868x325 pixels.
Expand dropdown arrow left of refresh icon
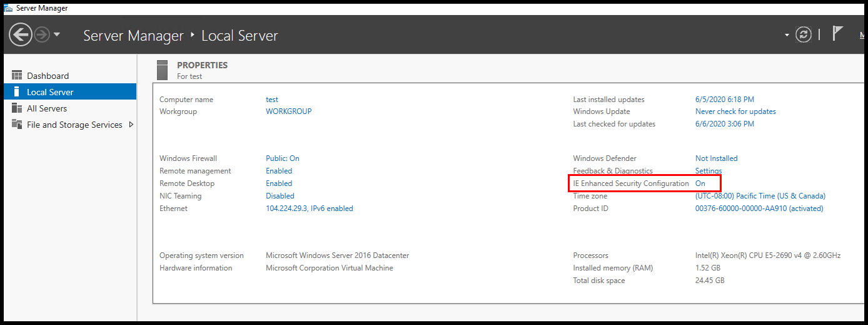click(787, 35)
